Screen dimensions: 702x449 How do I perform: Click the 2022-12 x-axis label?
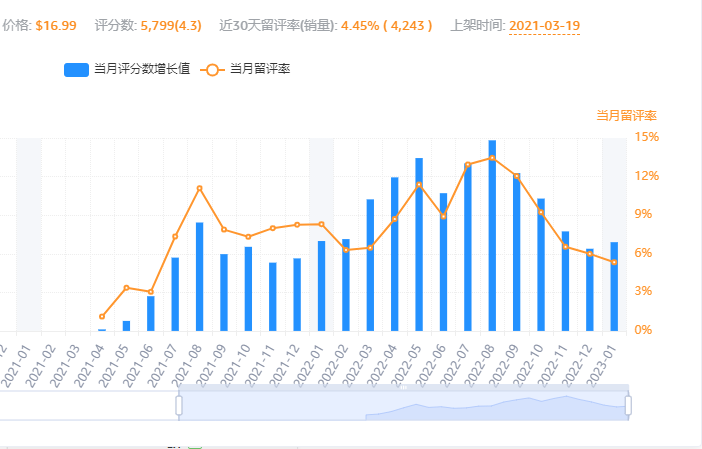click(576, 365)
